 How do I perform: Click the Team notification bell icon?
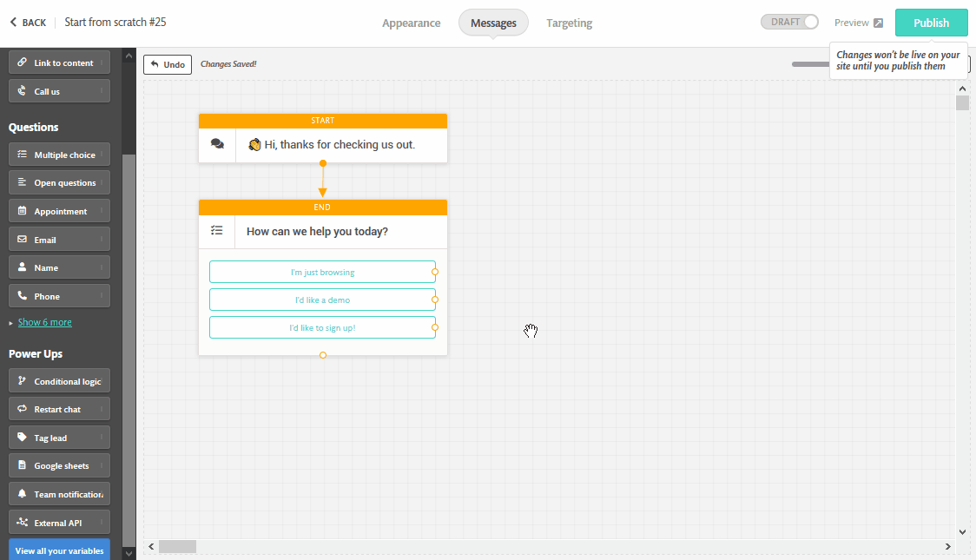(x=22, y=493)
